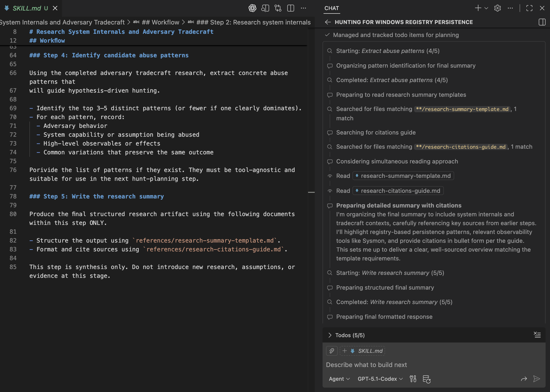Screen dimensions: 550x392
Task: Click the ChatGPT Codex icon in editor toolbar
Action: (252, 8)
